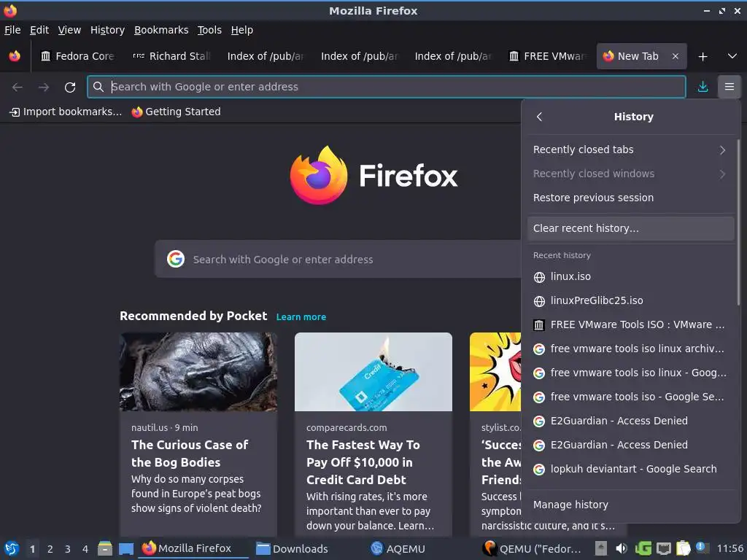This screenshot has width=747, height=560.
Task: Click the Firefox icon in window title bar
Action: tap(10, 10)
